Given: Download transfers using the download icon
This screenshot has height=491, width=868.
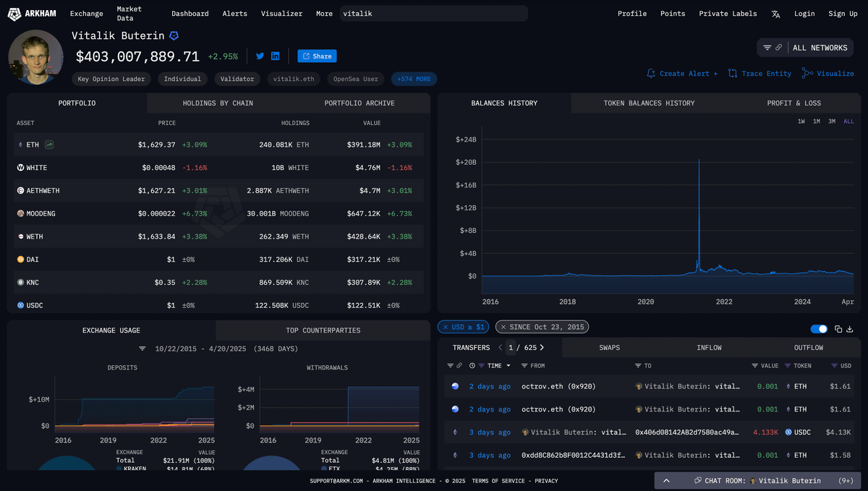Looking at the screenshot, I should 850,329.
